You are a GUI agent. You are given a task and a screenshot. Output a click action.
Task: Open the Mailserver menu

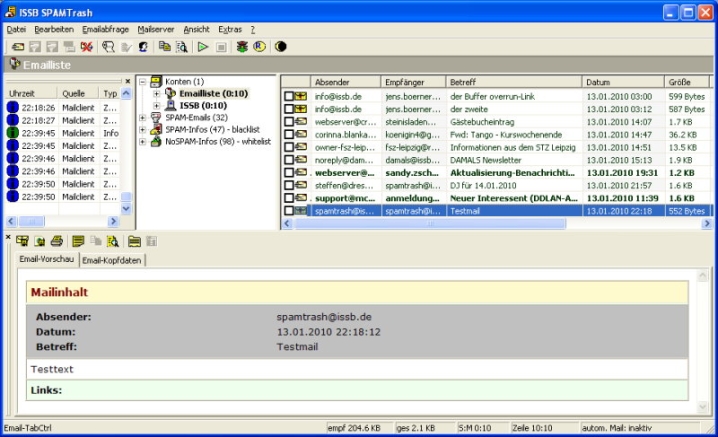(155, 29)
